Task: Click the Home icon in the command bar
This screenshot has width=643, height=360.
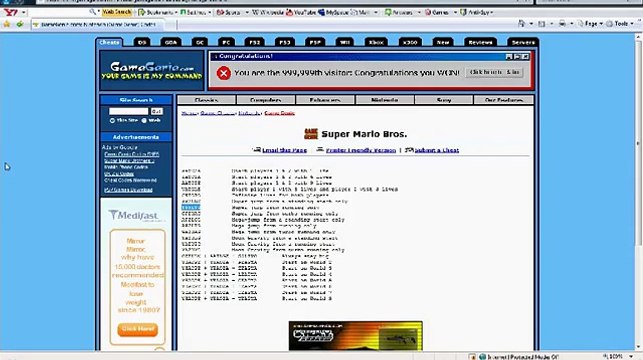Action: click(521, 24)
